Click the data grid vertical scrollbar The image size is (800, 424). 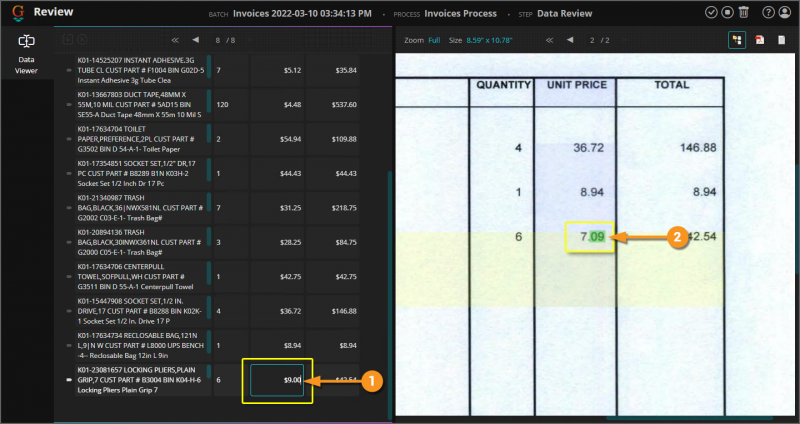[390, 293]
